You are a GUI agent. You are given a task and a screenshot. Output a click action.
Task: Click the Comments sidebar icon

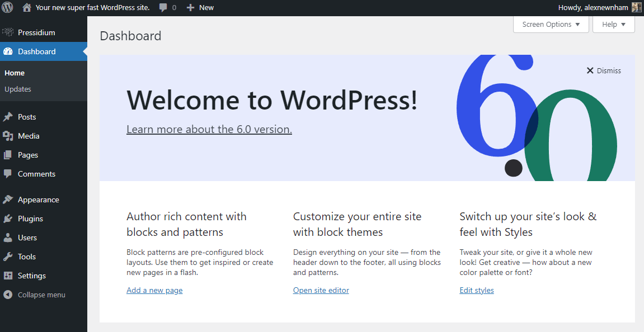point(8,174)
